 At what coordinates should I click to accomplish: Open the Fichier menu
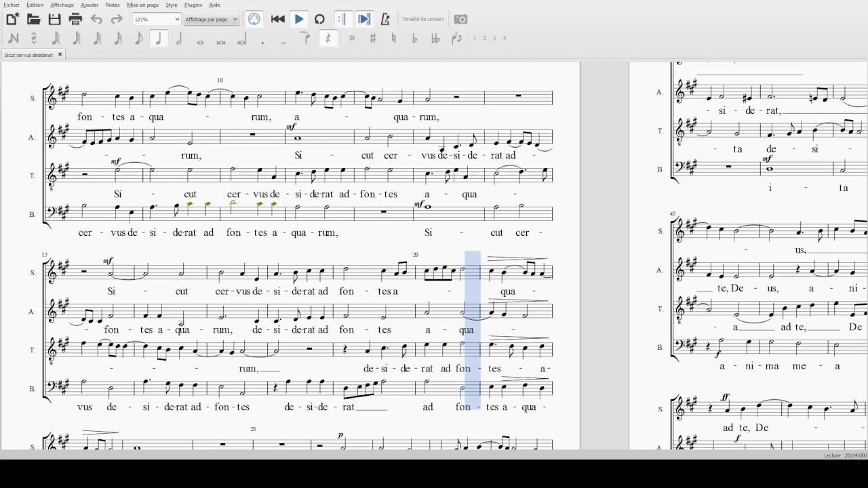click(x=12, y=5)
